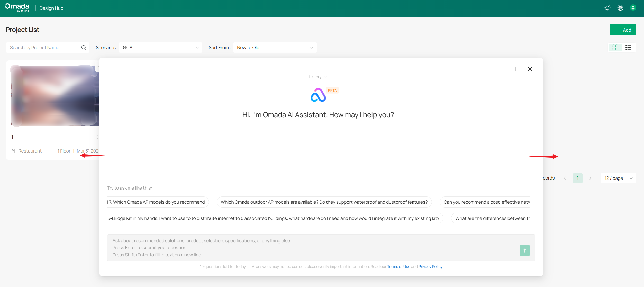Switch to list view layout
Screen dimensions: 644x287
point(628,48)
